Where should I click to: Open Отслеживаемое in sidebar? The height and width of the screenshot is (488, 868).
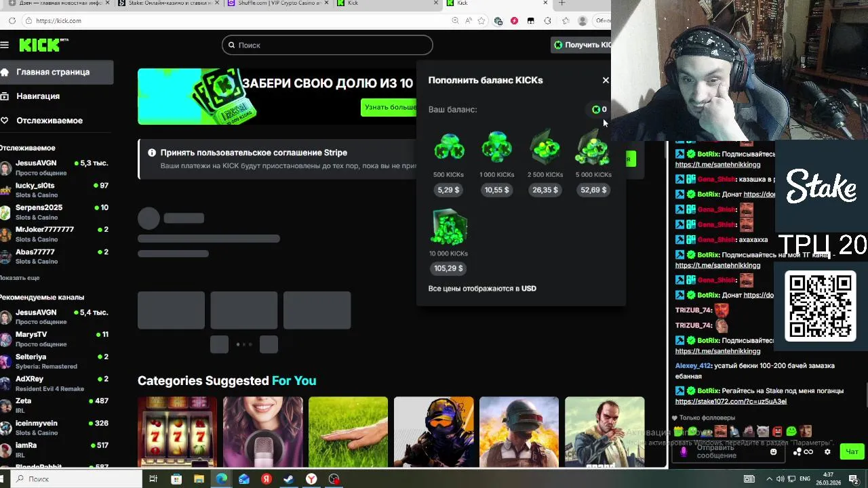coord(56,121)
